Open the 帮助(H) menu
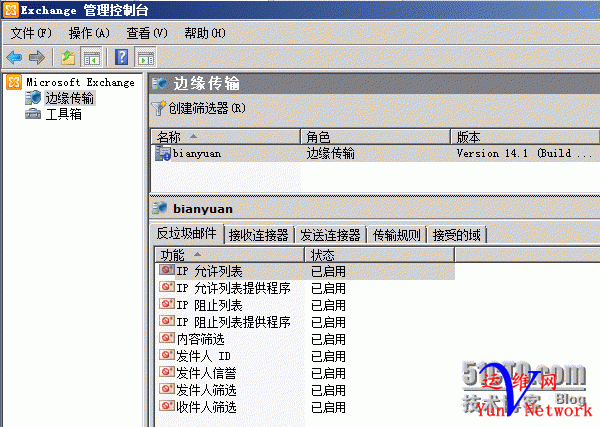600x427 pixels. click(205, 33)
